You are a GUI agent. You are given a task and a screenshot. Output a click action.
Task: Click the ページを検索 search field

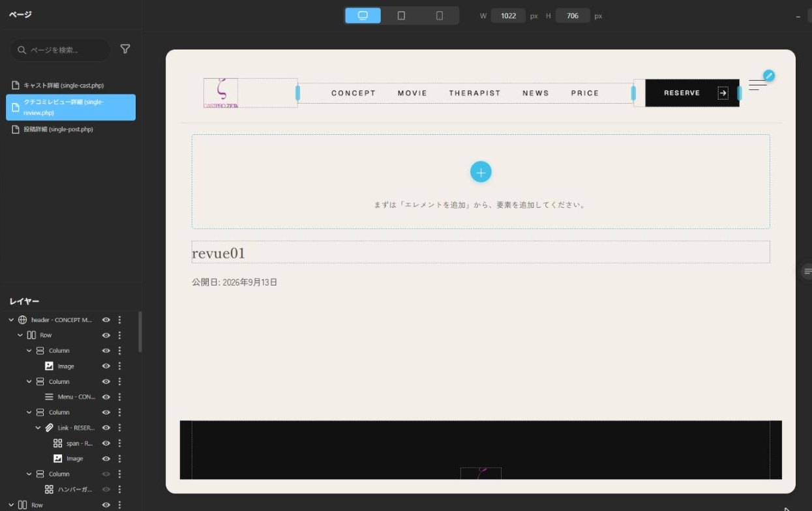coord(60,50)
